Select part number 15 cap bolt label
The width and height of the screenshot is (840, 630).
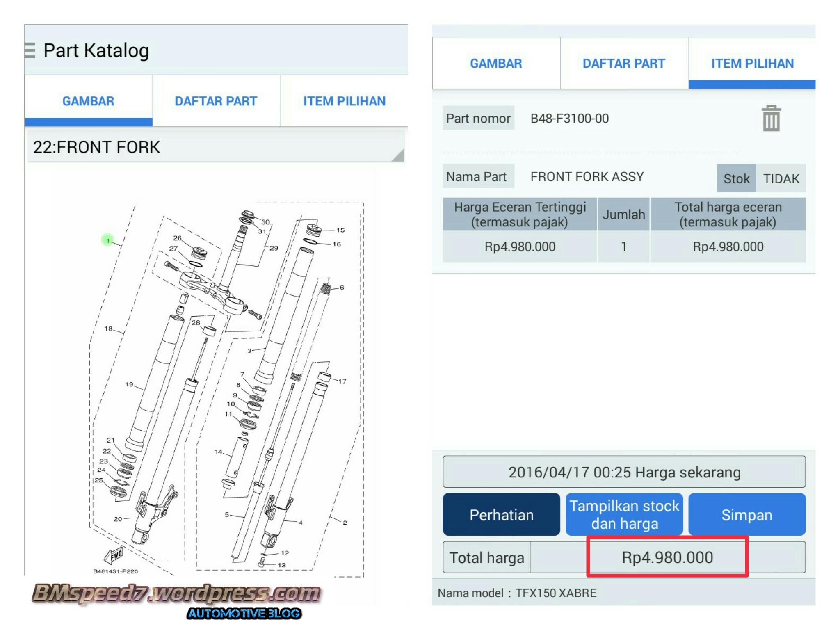pyautogui.click(x=340, y=230)
